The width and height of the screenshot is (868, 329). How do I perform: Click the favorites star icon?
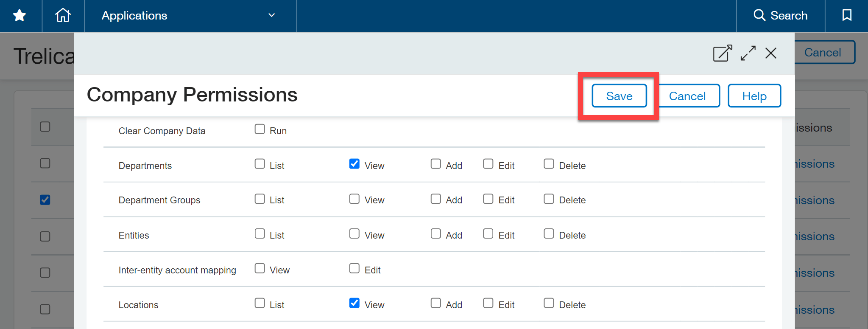pos(20,16)
